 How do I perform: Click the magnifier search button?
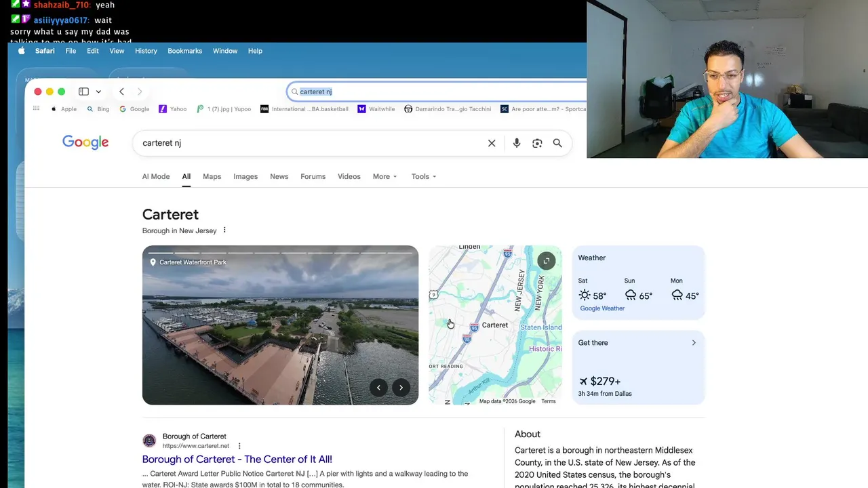click(557, 143)
